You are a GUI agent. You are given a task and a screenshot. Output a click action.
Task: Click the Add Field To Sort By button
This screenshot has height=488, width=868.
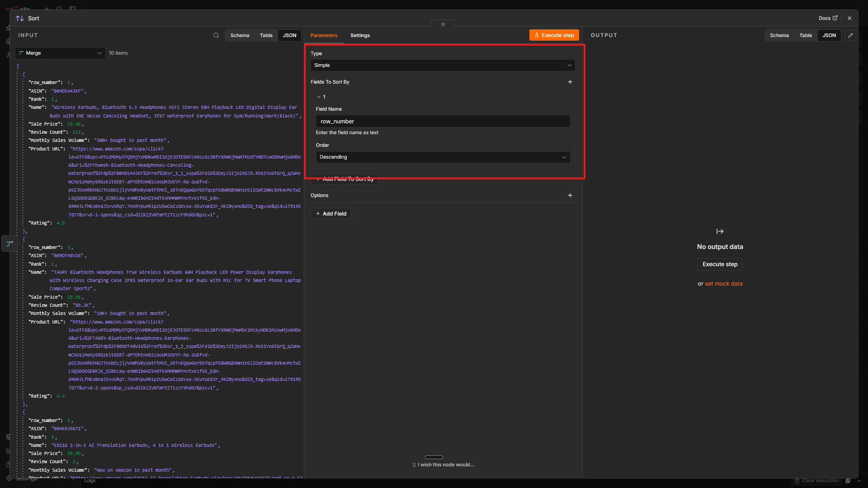344,179
